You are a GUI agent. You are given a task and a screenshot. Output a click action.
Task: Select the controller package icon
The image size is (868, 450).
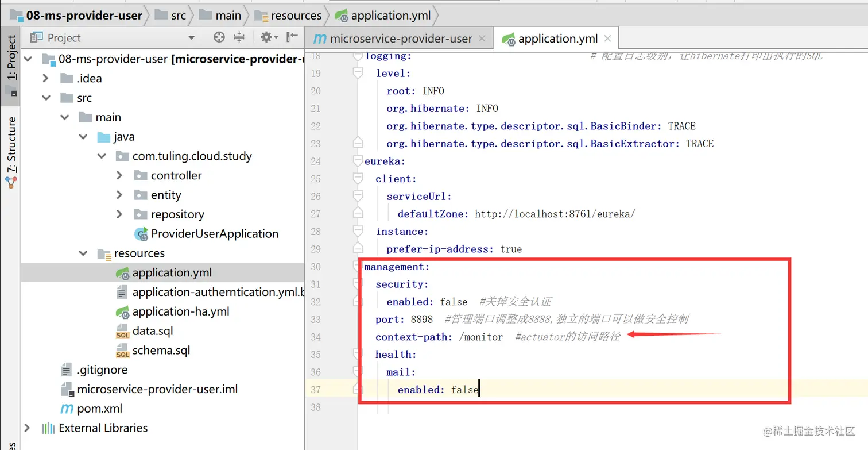141,175
